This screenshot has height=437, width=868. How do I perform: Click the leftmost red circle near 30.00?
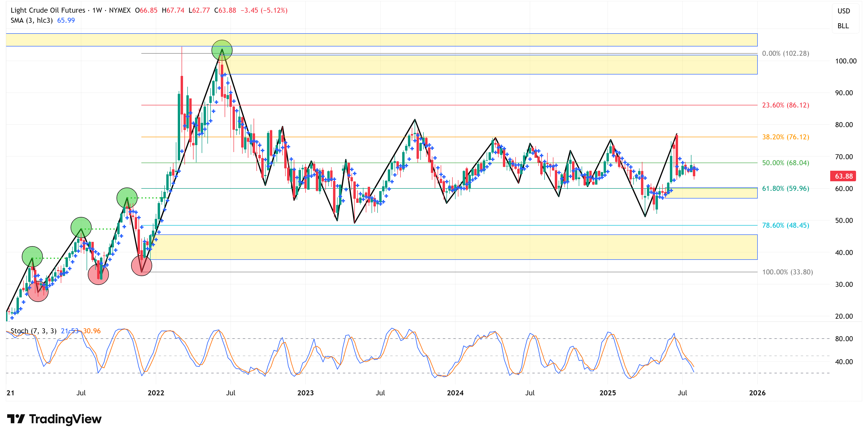click(x=38, y=291)
